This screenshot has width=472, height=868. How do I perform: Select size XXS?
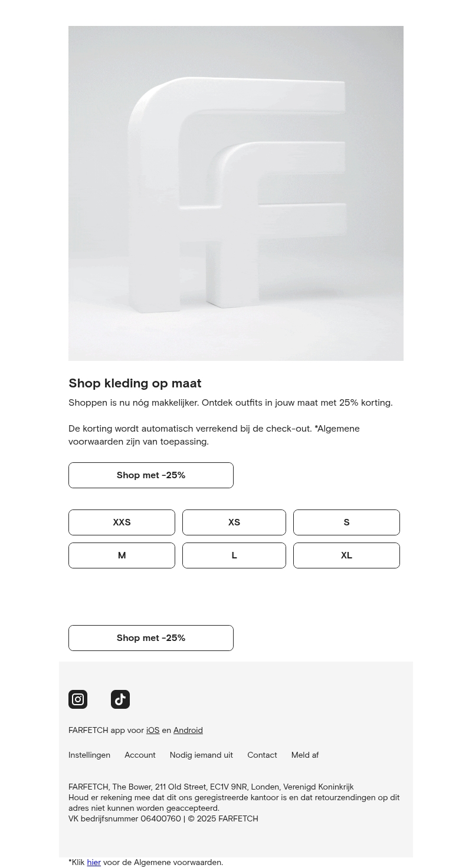122,522
